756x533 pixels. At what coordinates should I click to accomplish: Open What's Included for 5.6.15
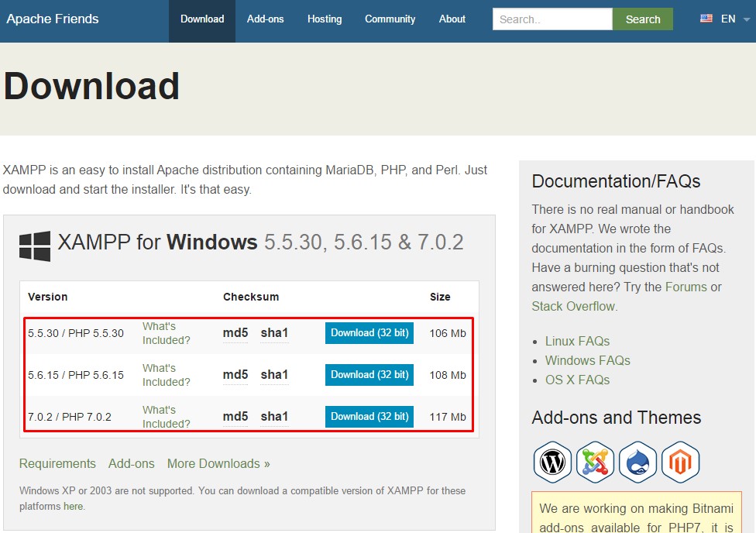(x=167, y=375)
